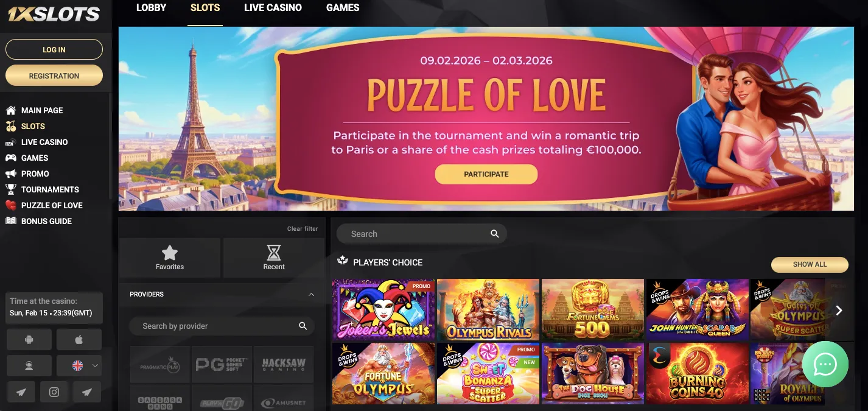
Task: Open the Apple iOS app icon
Action: click(79, 340)
